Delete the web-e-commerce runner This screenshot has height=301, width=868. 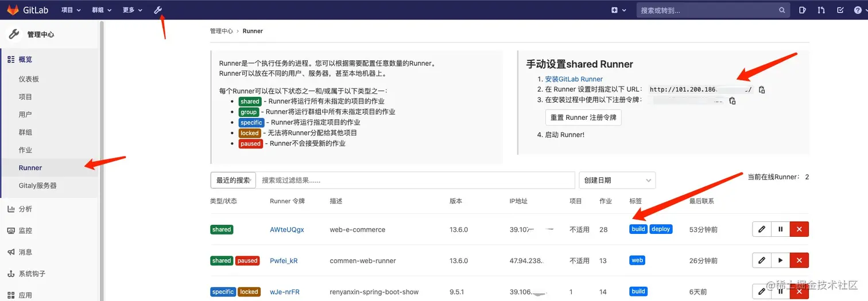click(799, 229)
